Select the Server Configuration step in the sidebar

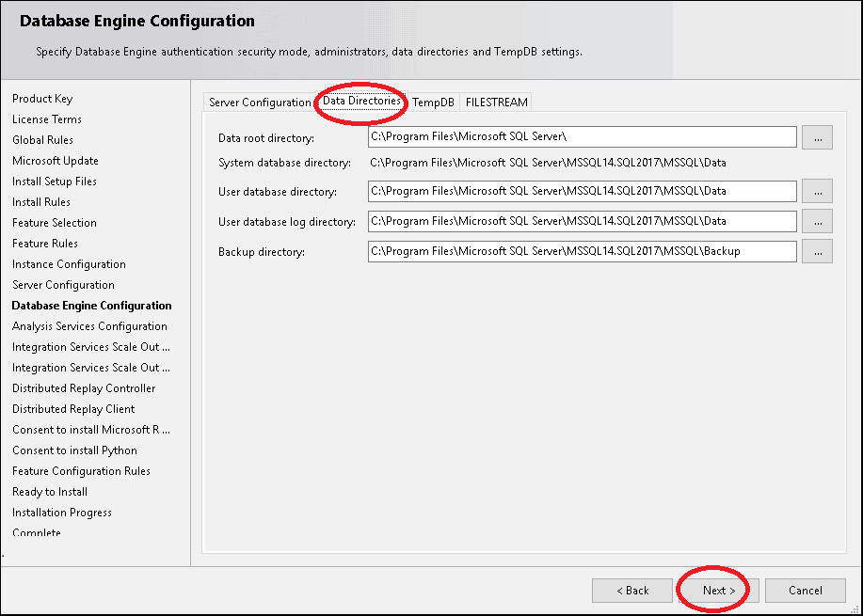63,285
